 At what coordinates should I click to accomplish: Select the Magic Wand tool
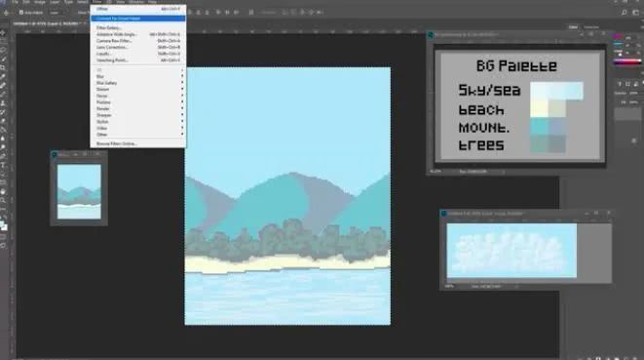point(3,59)
